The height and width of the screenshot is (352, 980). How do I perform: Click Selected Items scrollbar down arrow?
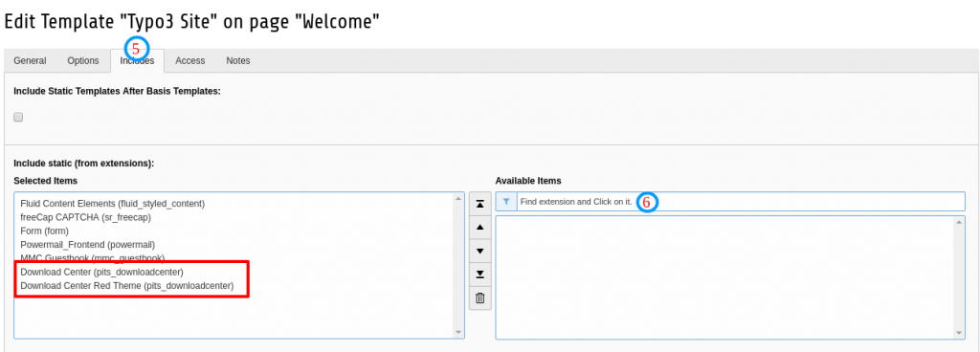459,333
